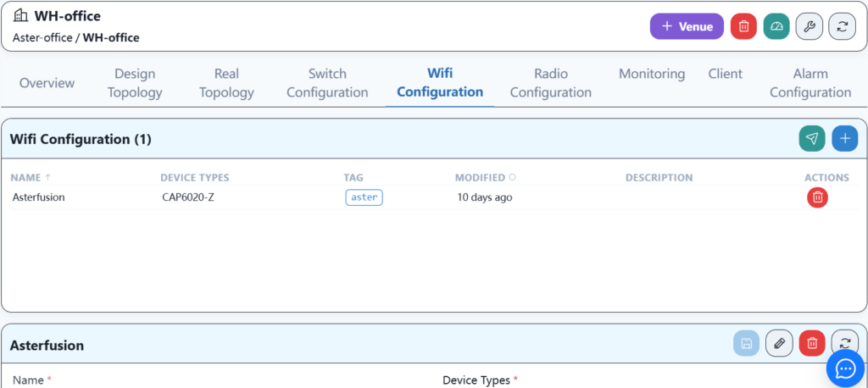Delete the Asterfusion row via Actions trash
The height and width of the screenshot is (388, 868).
tap(817, 197)
